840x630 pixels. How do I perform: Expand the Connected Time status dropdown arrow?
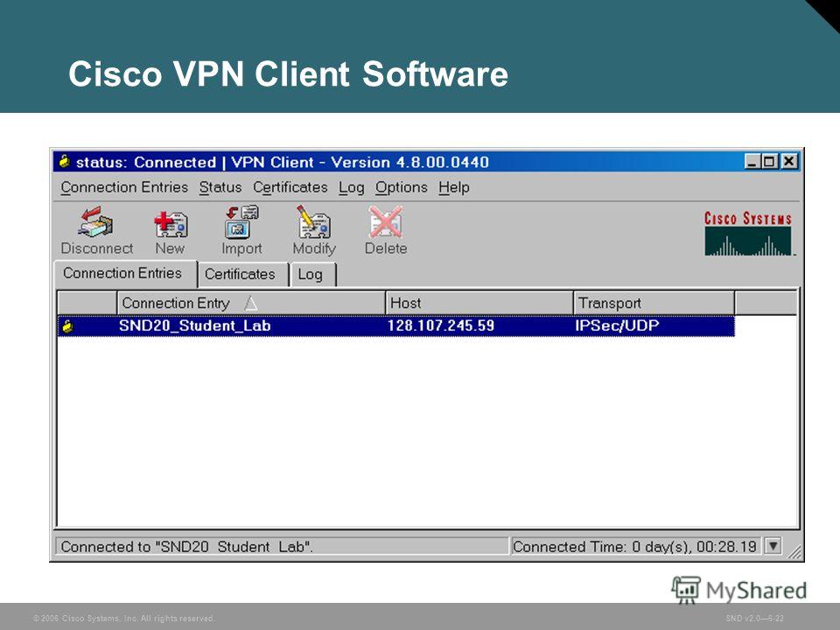[773, 546]
